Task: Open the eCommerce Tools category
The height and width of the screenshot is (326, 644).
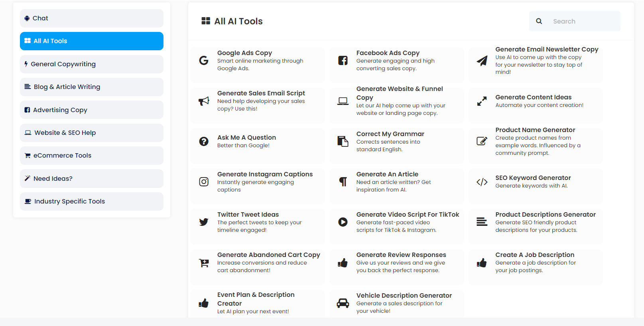Action: click(91, 155)
